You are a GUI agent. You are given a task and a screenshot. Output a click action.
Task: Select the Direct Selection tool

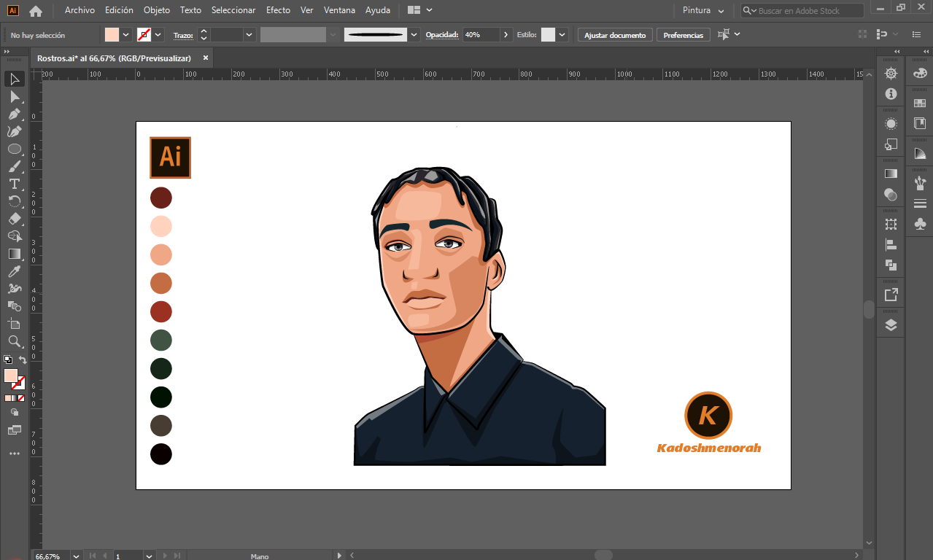click(x=14, y=96)
